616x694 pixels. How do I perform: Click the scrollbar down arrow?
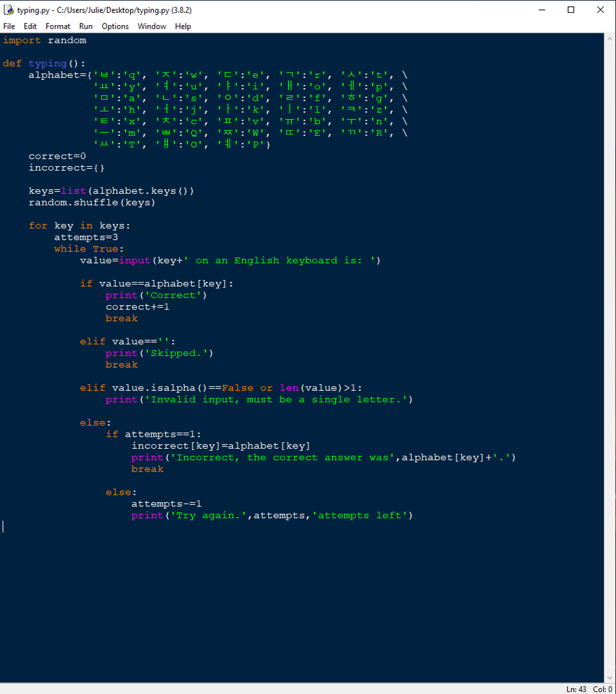click(x=611, y=676)
